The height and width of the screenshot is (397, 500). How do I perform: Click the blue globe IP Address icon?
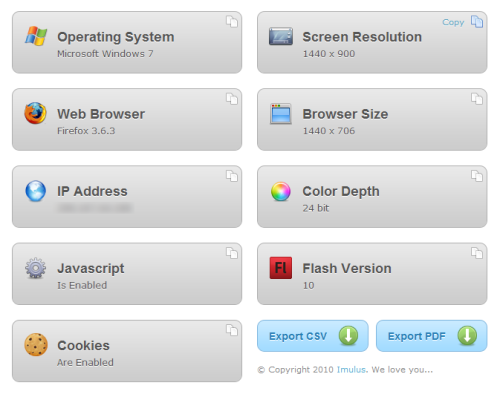pyautogui.click(x=36, y=191)
